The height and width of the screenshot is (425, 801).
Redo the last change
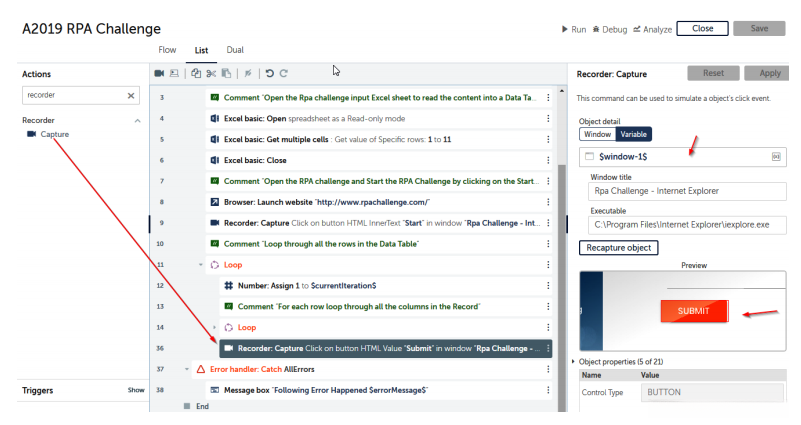pyautogui.click(x=284, y=73)
